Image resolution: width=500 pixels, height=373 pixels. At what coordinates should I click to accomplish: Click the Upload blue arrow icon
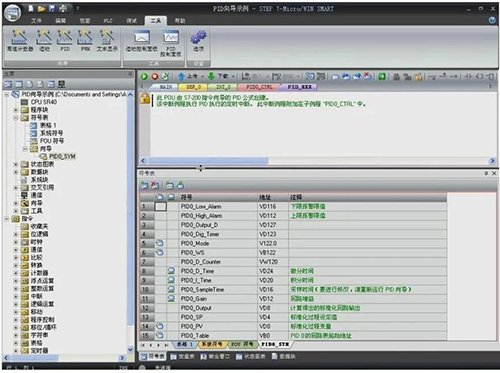click(181, 76)
